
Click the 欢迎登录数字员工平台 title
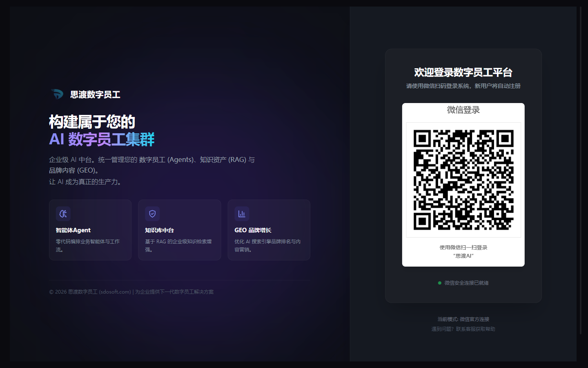pyautogui.click(x=463, y=72)
